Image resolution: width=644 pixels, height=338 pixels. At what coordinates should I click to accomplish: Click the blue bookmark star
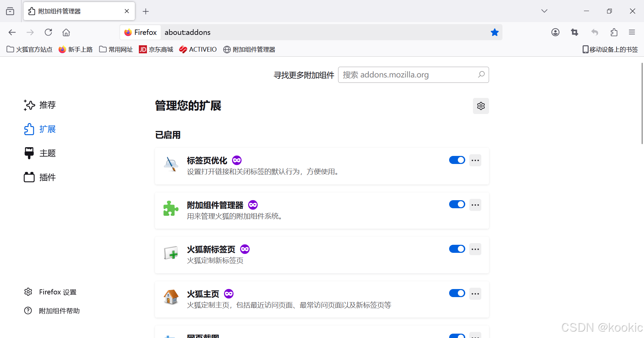point(495,32)
